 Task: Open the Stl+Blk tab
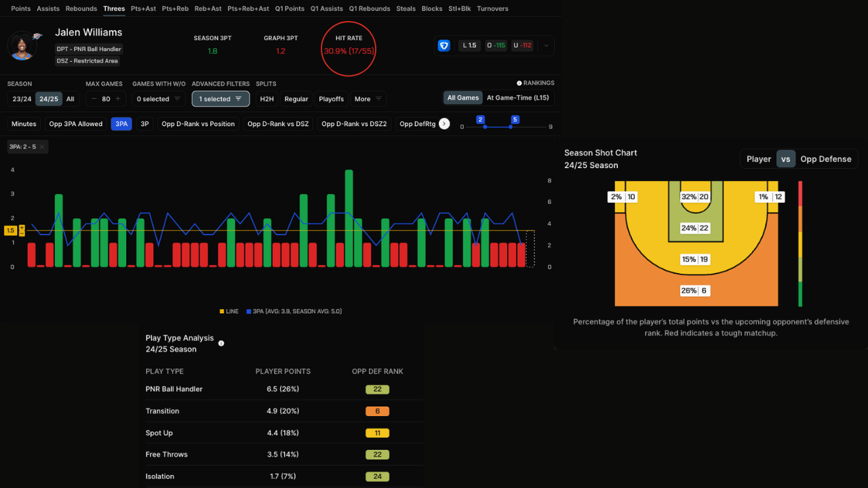[459, 9]
